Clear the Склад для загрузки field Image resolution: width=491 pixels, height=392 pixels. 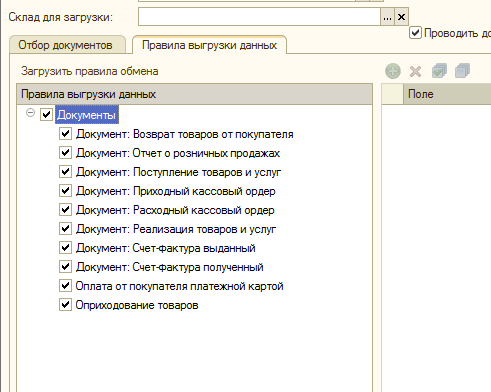[401, 17]
